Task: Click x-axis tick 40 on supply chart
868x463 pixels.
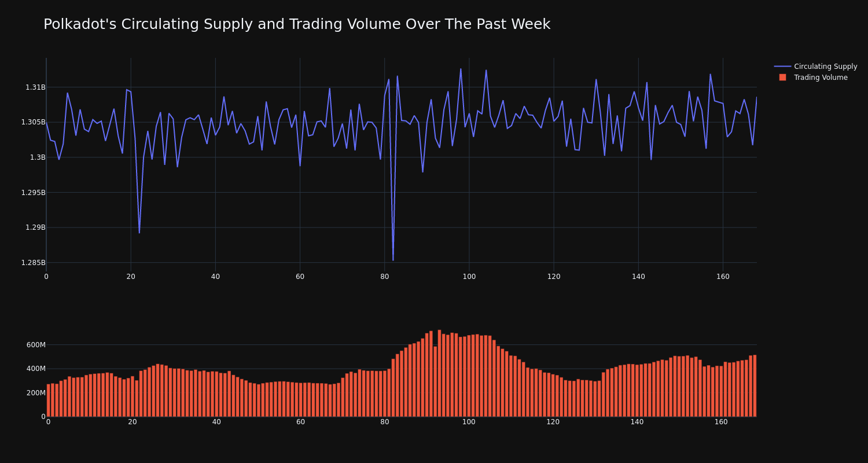Action: click(x=215, y=277)
